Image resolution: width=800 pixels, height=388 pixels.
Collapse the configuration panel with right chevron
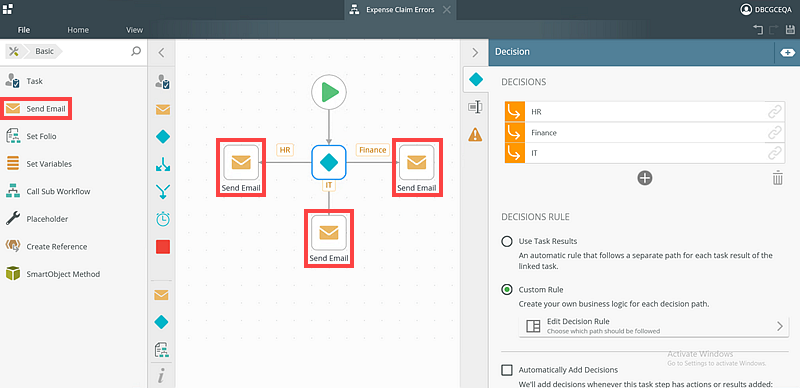click(x=475, y=52)
